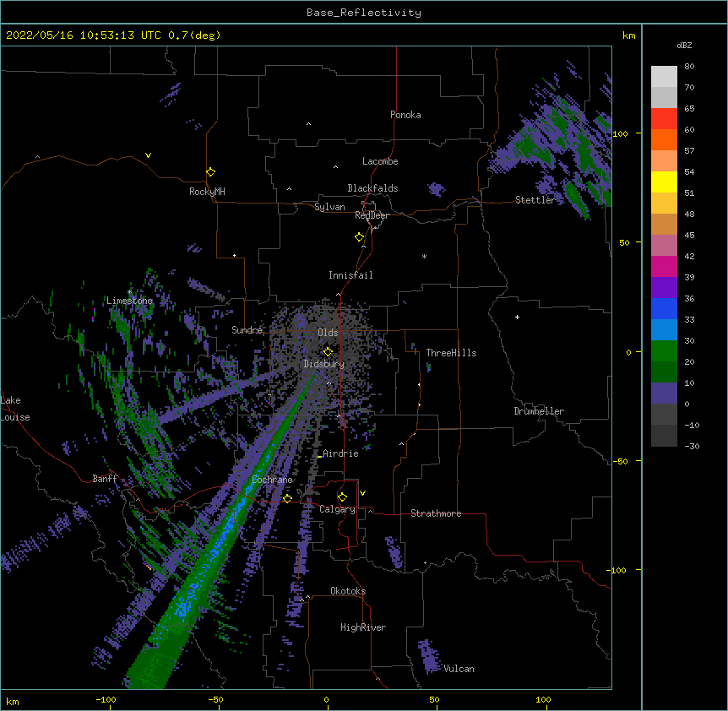
Task: Click the Banff label
Action: (105, 479)
